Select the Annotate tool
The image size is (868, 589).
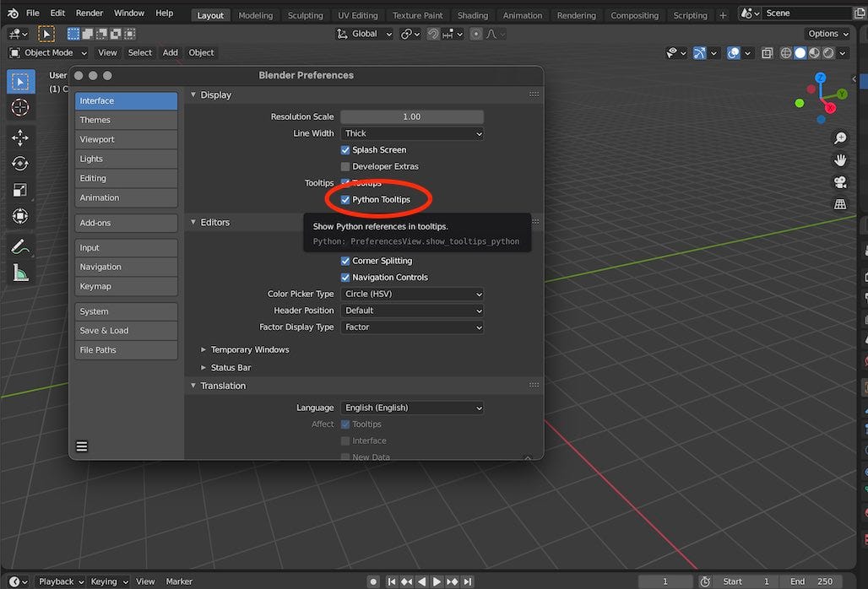20,246
